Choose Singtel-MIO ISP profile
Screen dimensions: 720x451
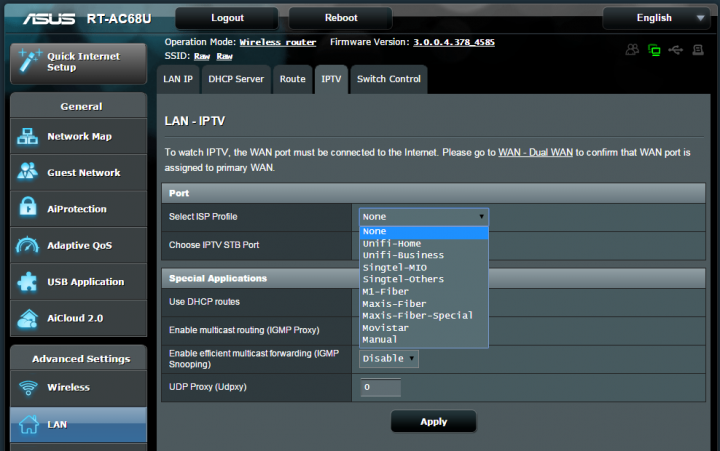pyautogui.click(x=423, y=267)
